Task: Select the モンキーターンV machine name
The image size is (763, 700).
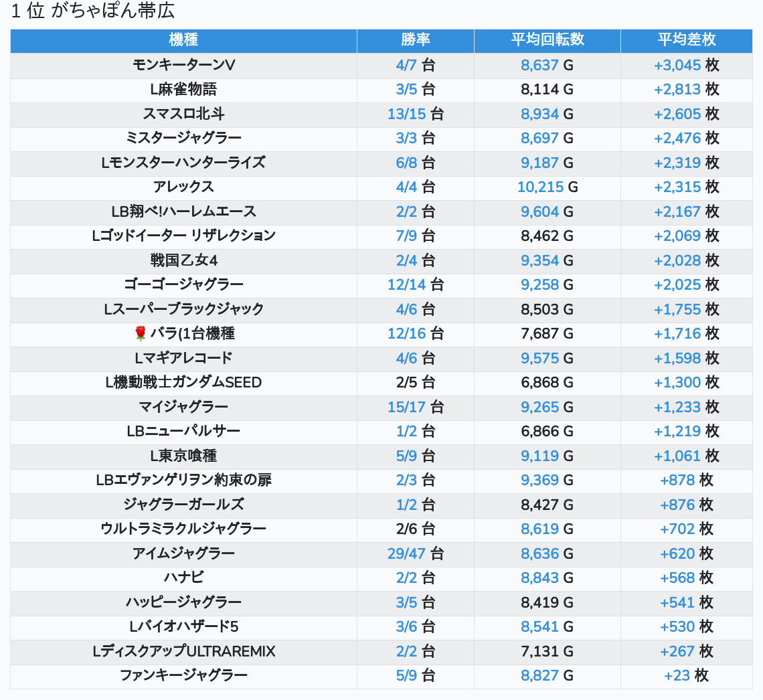Action: pyautogui.click(x=183, y=65)
